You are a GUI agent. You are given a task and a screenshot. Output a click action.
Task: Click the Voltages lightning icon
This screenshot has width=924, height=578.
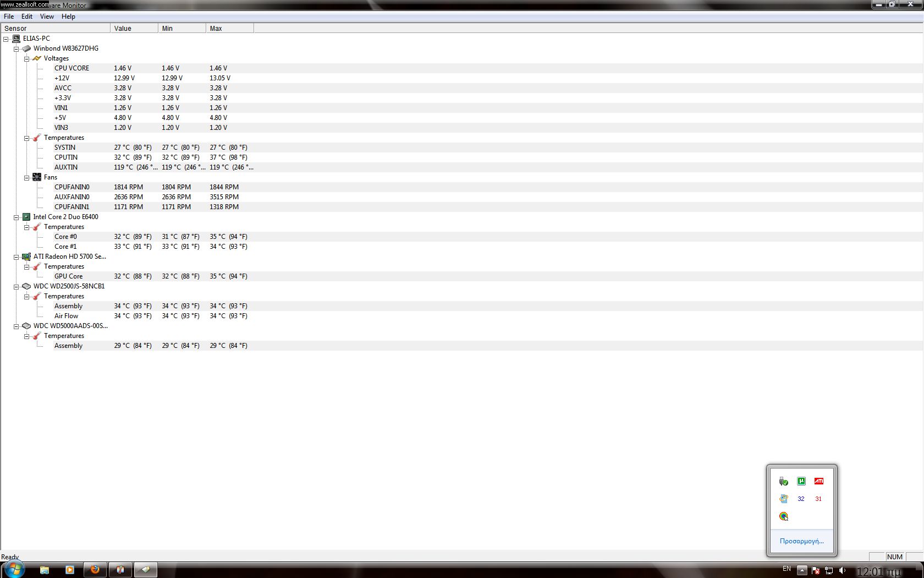coord(37,58)
